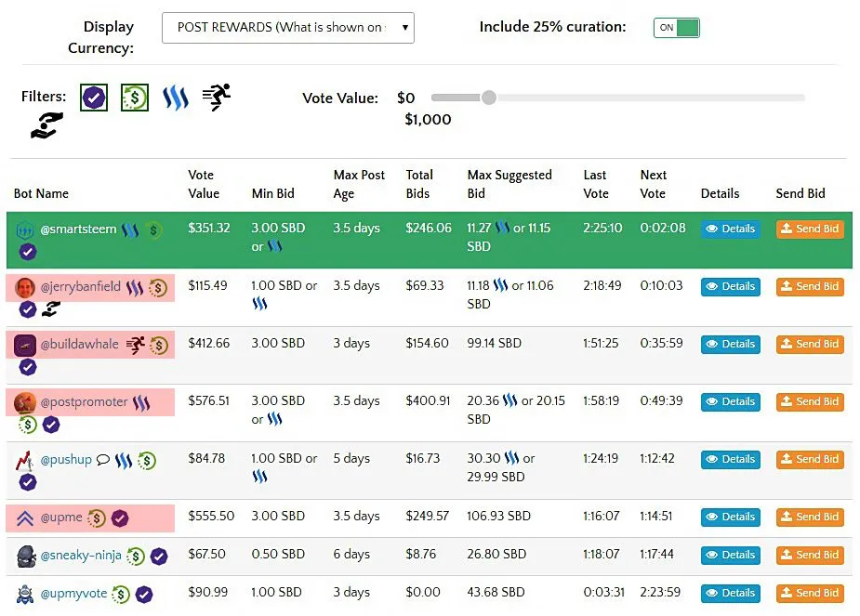View Details for @buildawhale
Image resolution: width=860 pixels, height=616 pixels.
(731, 344)
